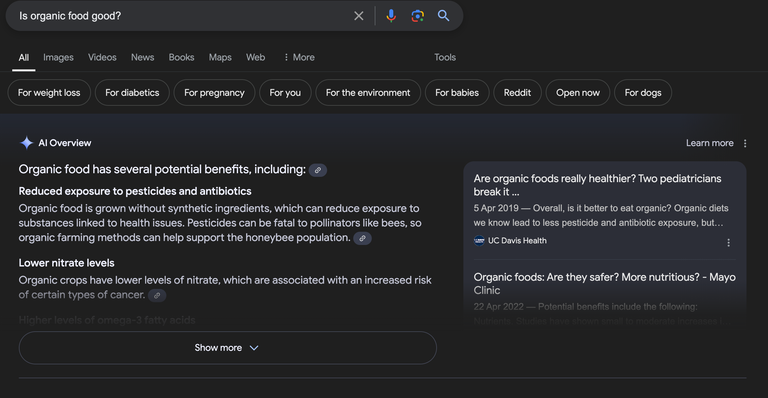
Task: Click the 'UC Davis Health' source name
Action: [x=517, y=240]
